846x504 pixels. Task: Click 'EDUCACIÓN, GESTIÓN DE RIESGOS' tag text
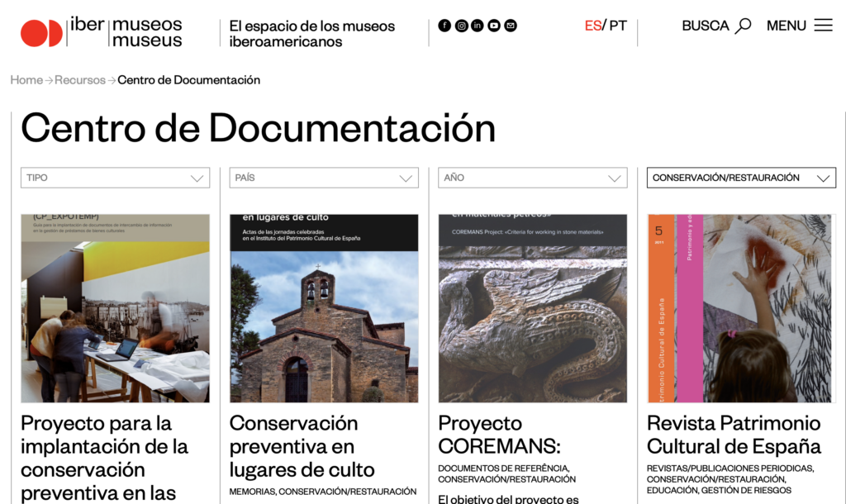click(720, 490)
